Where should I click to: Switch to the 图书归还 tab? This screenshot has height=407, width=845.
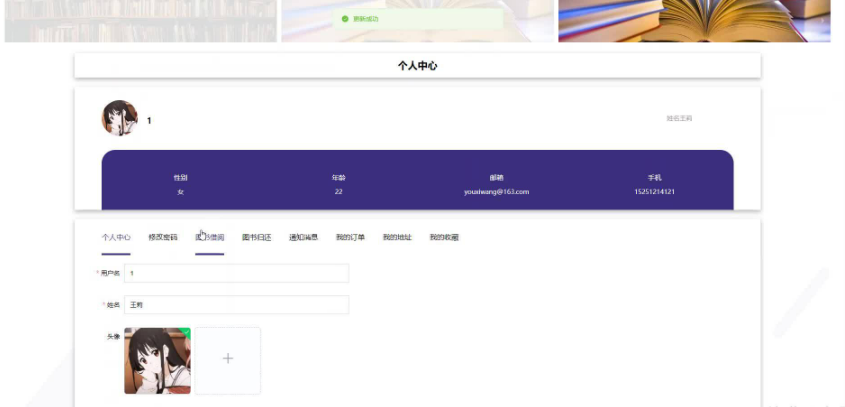tap(257, 237)
